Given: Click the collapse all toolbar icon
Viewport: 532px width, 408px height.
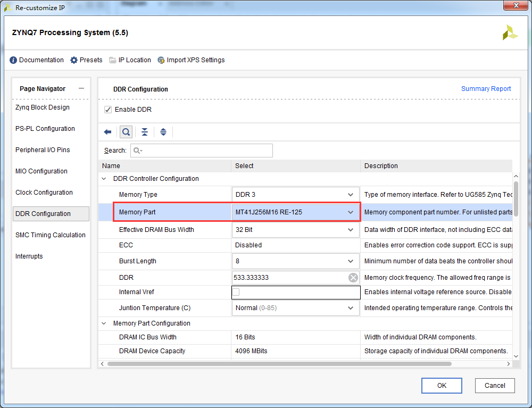Looking at the screenshot, I should click(x=145, y=132).
